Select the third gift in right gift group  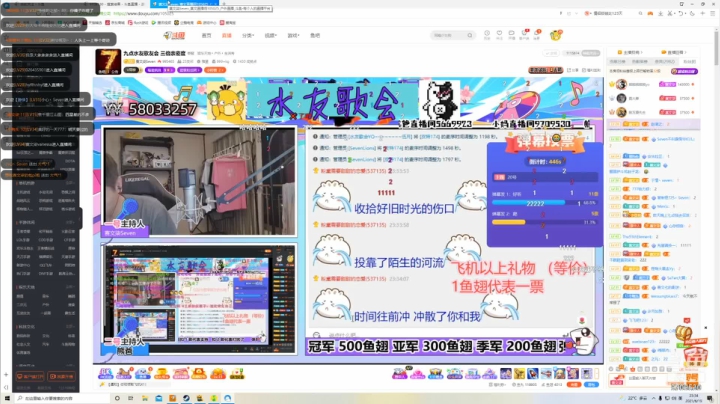click(436, 374)
